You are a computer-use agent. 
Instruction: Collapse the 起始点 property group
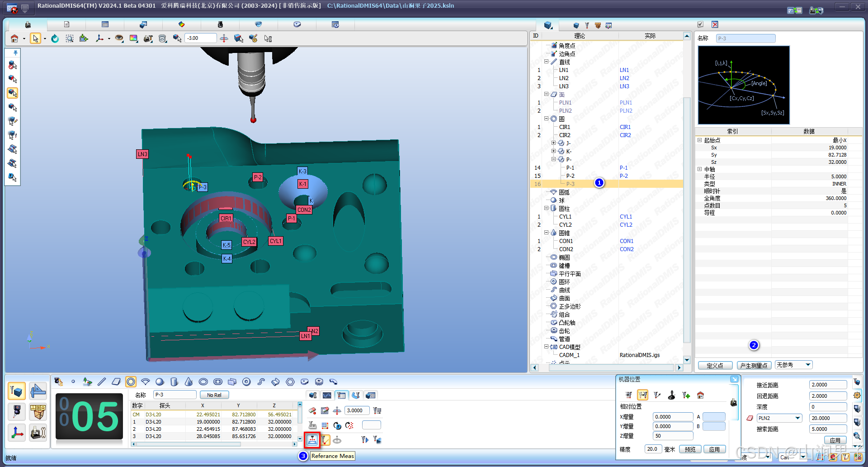pos(700,140)
